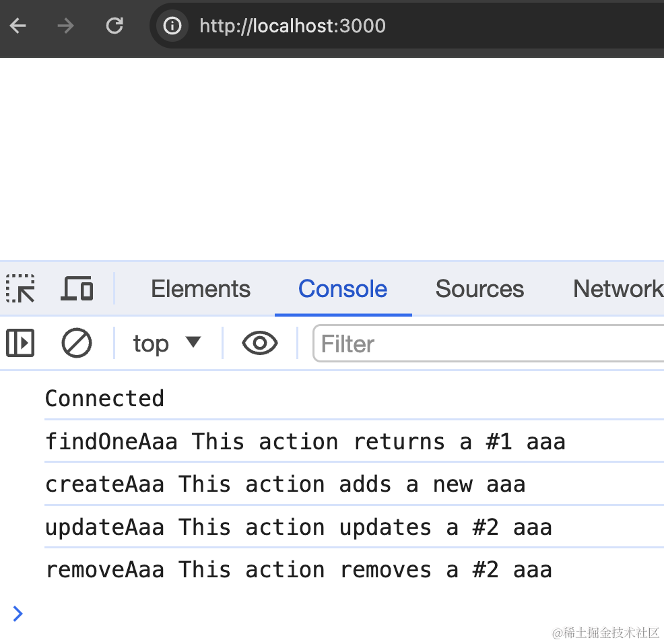Viewport: 664px width, 644px height.
Task: Select the Console tab
Action: click(x=343, y=289)
